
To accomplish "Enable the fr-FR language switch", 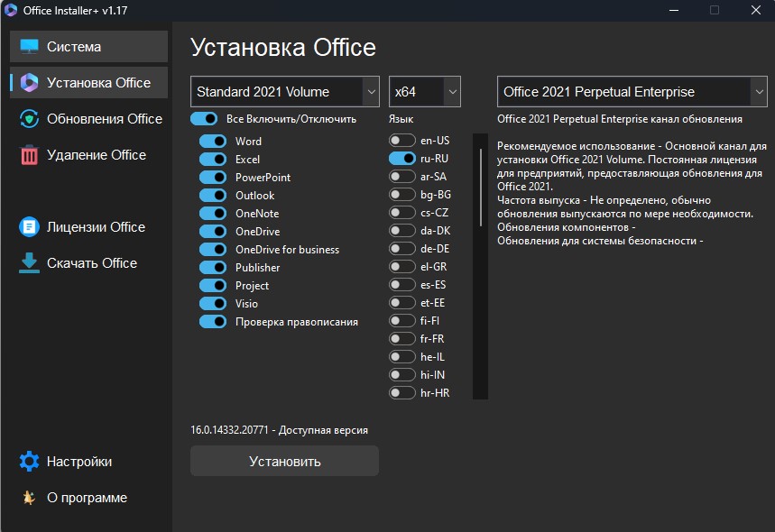I will pyautogui.click(x=401, y=339).
